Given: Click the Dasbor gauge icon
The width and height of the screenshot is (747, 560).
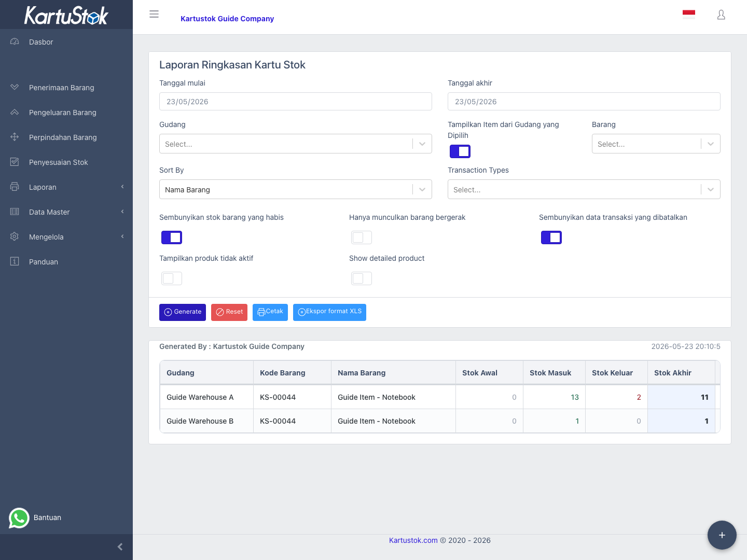Looking at the screenshot, I should [x=15, y=41].
